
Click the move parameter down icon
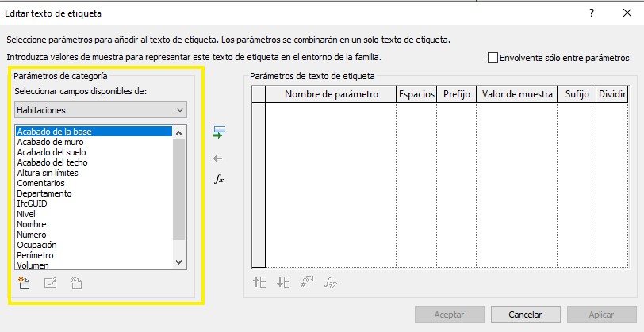[x=283, y=281]
